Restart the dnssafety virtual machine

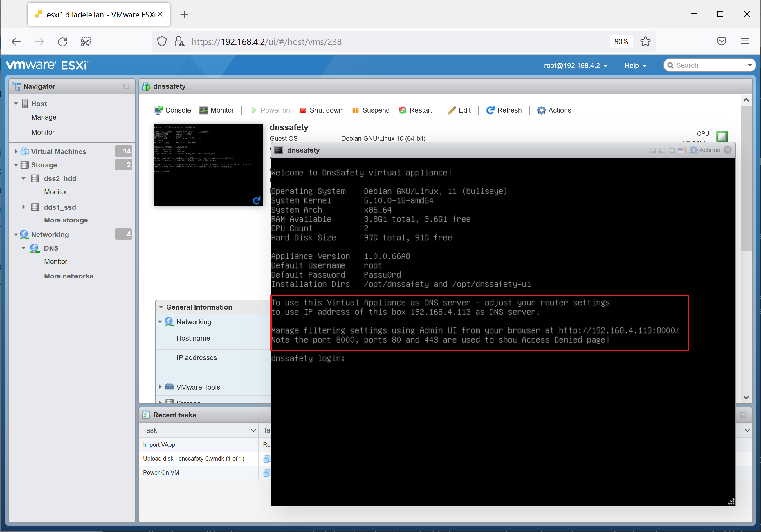point(415,110)
